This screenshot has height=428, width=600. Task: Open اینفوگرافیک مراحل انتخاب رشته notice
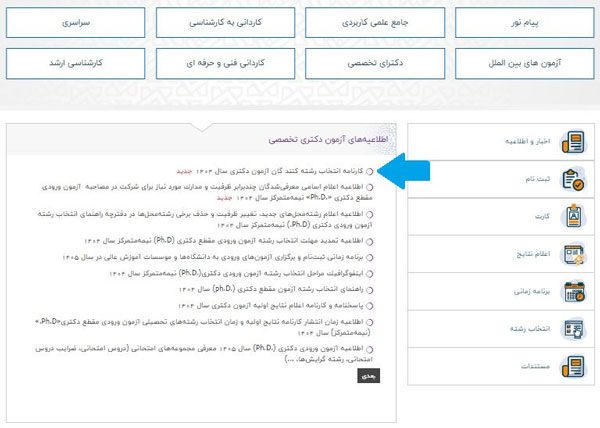[x=236, y=273]
